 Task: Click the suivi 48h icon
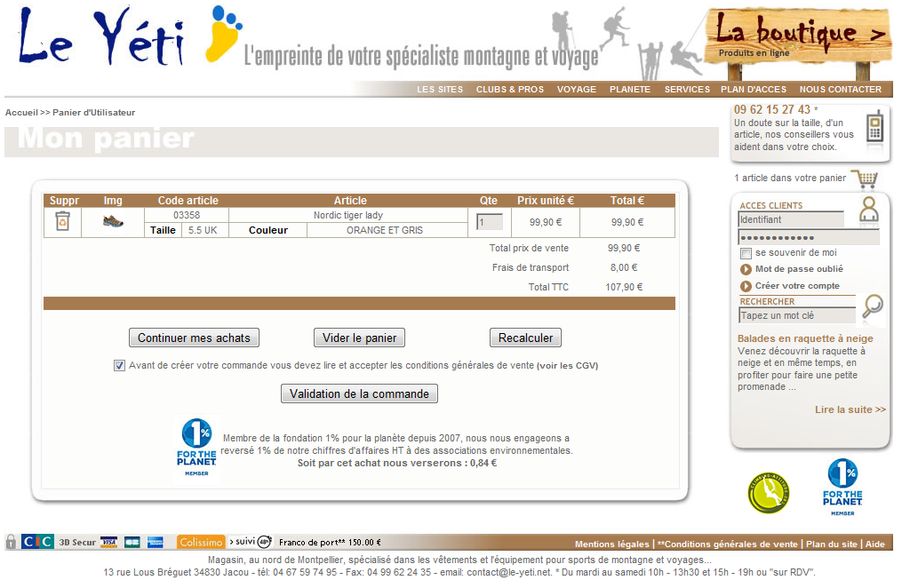click(x=251, y=542)
